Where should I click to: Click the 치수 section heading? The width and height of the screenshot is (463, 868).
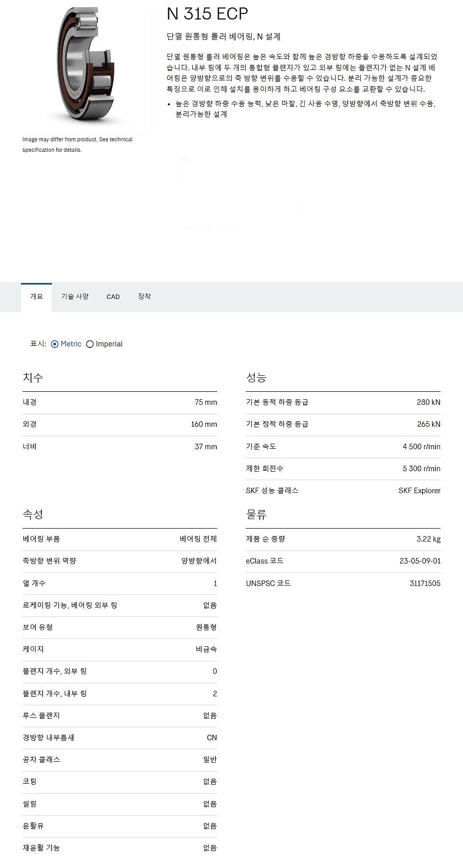pyautogui.click(x=33, y=378)
